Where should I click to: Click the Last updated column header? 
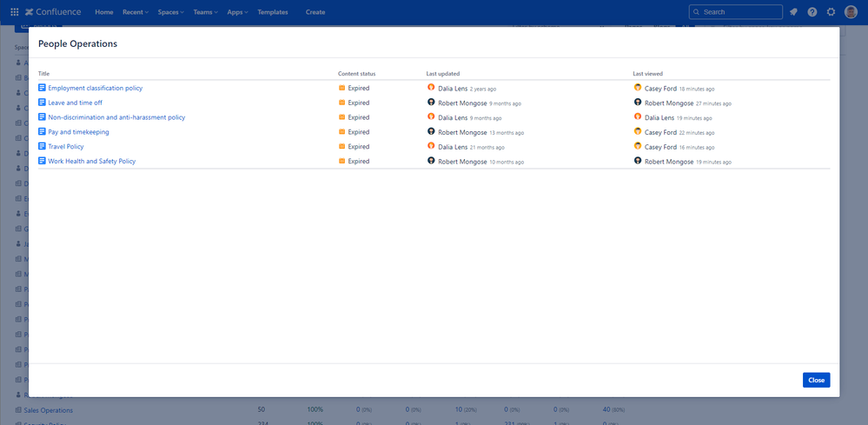click(443, 74)
